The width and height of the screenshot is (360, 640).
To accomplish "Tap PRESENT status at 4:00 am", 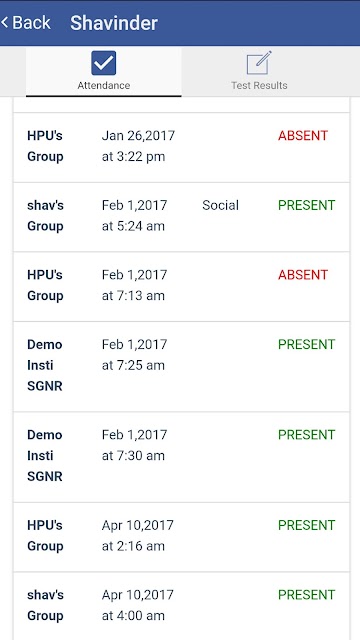I will 307,595.
